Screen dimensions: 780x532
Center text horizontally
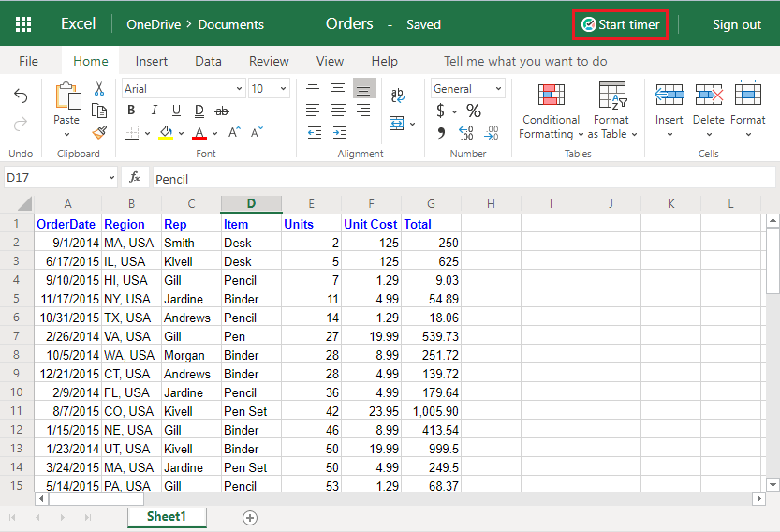[338, 110]
